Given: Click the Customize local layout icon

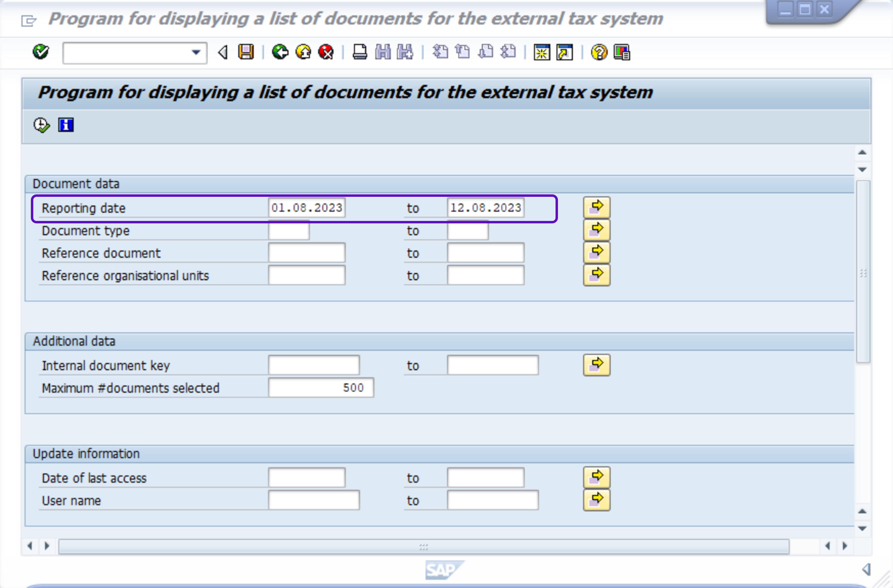Looking at the screenshot, I should coord(622,52).
